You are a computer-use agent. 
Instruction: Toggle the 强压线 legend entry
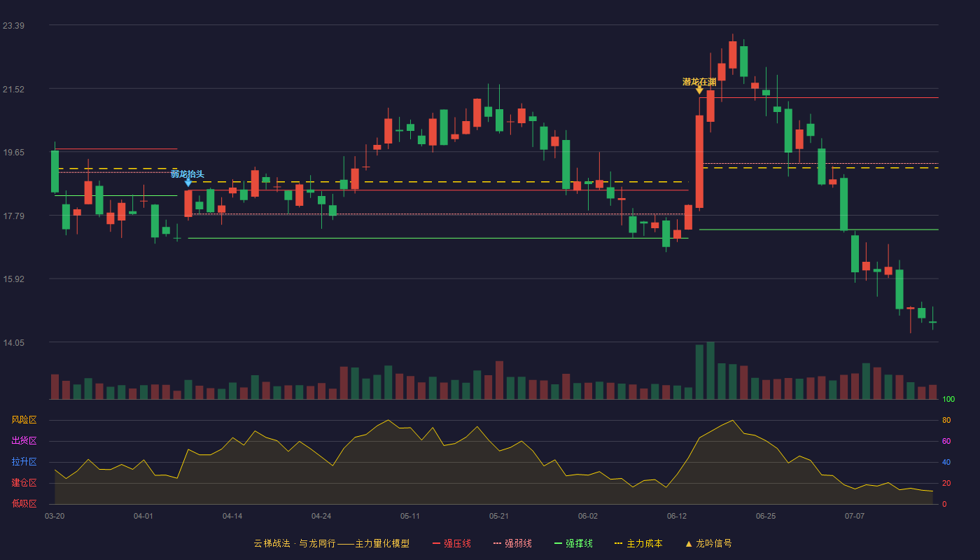click(x=451, y=543)
